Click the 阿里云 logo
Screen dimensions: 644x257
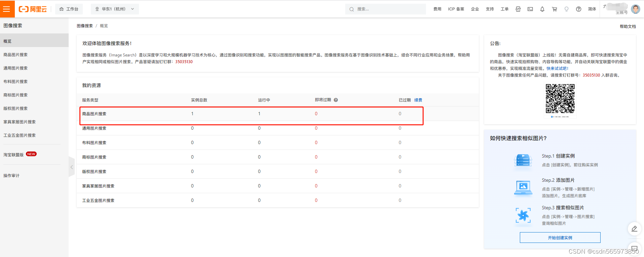pyautogui.click(x=33, y=9)
